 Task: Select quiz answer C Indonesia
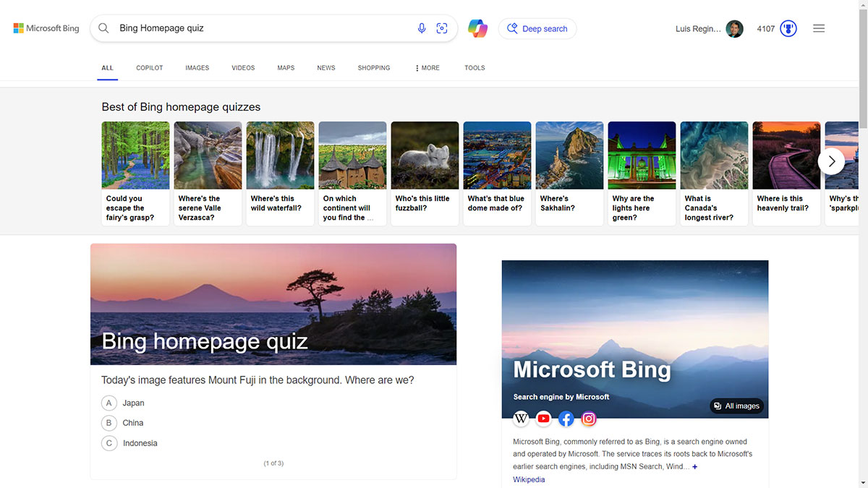(x=129, y=443)
